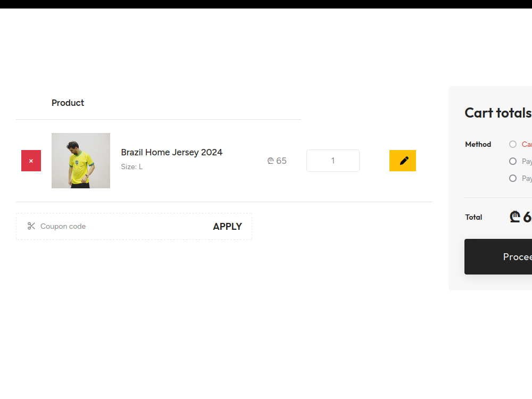Screen dimensions: 532x399
Task: Click the Coupon code input field
Action: (x=122, y=226)
